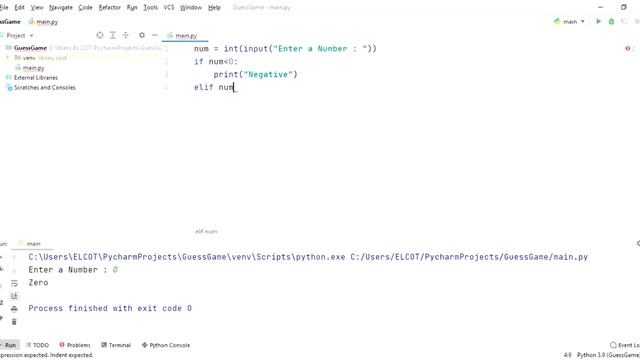Open the File menu

pyautogui.click(x=4, y=7)
